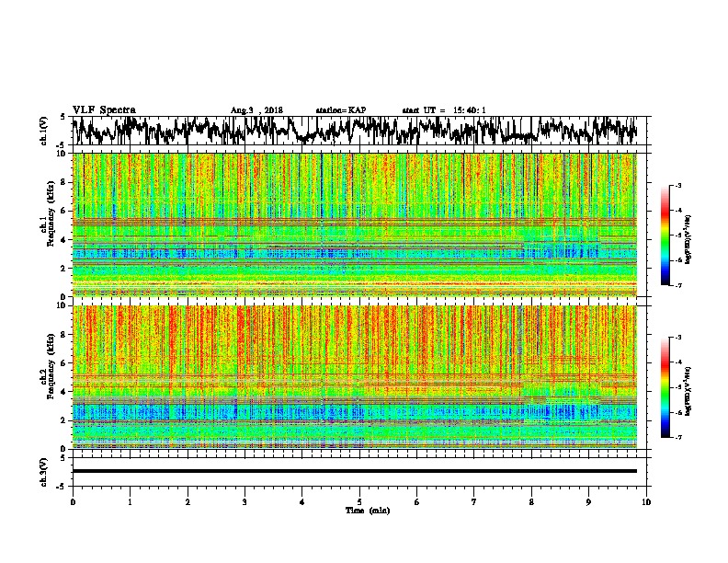Click the time axis tick label 7
The image size is (728, 563).
474,502
